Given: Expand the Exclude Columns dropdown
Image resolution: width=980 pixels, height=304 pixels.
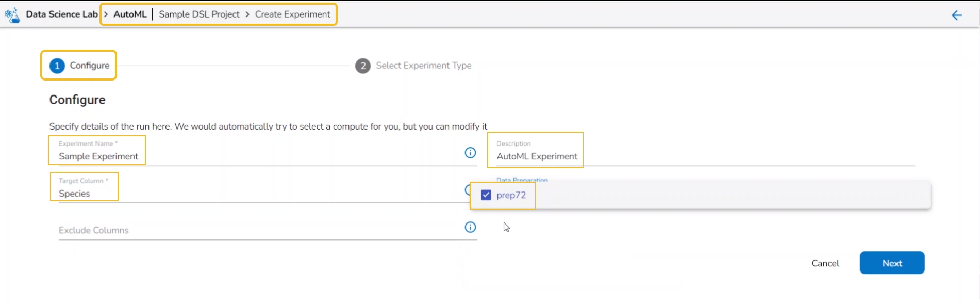Looking at the screenshot, I should coord(258,230).
